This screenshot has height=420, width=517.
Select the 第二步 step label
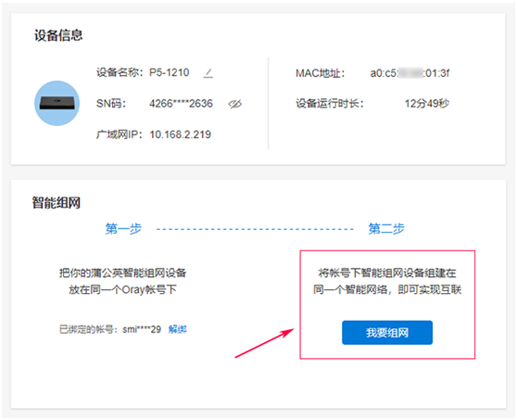click(386, 229)
